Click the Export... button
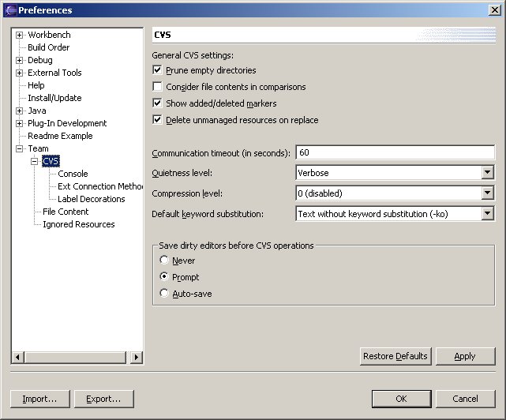Image resolution: width=506 pixels, height=420 pixels. pos(103,399)
